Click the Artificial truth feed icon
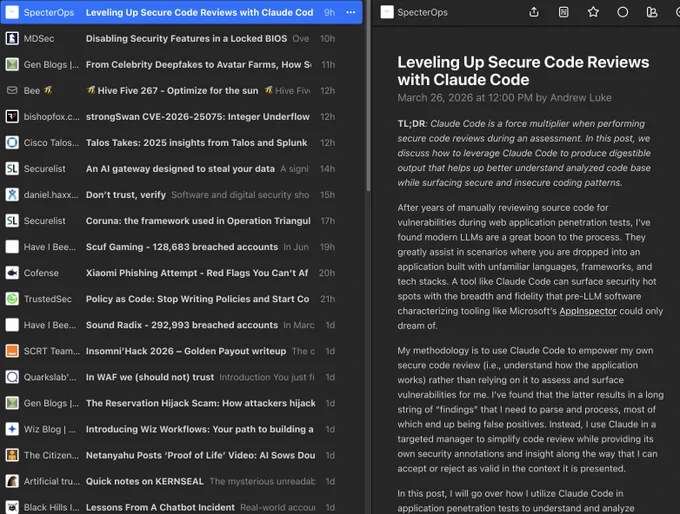The image size is (680, 514). coord(12,481)
